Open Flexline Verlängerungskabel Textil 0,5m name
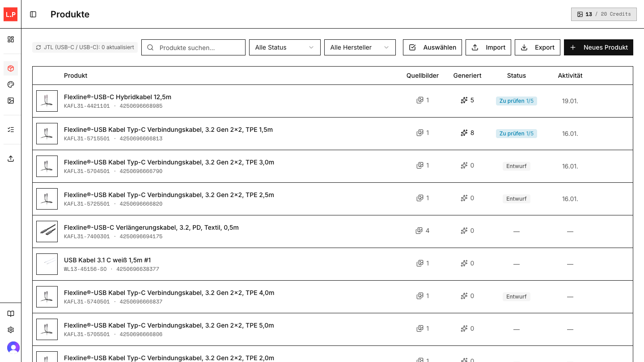This screenshot has width=644, height=362. 151,227
